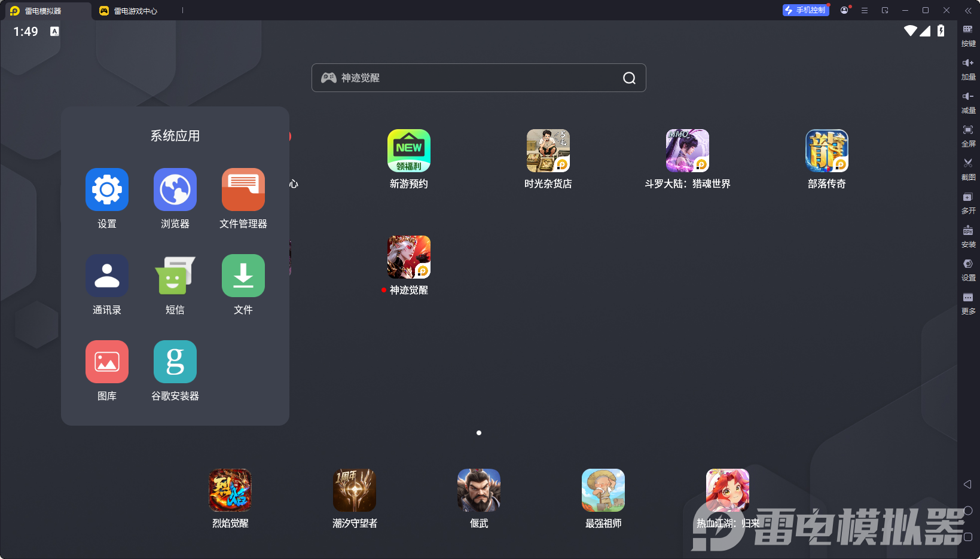Take a screenshot with 截图
Image resolution: width=980 pixels, height=559 pixels.
tap(968, 170)
